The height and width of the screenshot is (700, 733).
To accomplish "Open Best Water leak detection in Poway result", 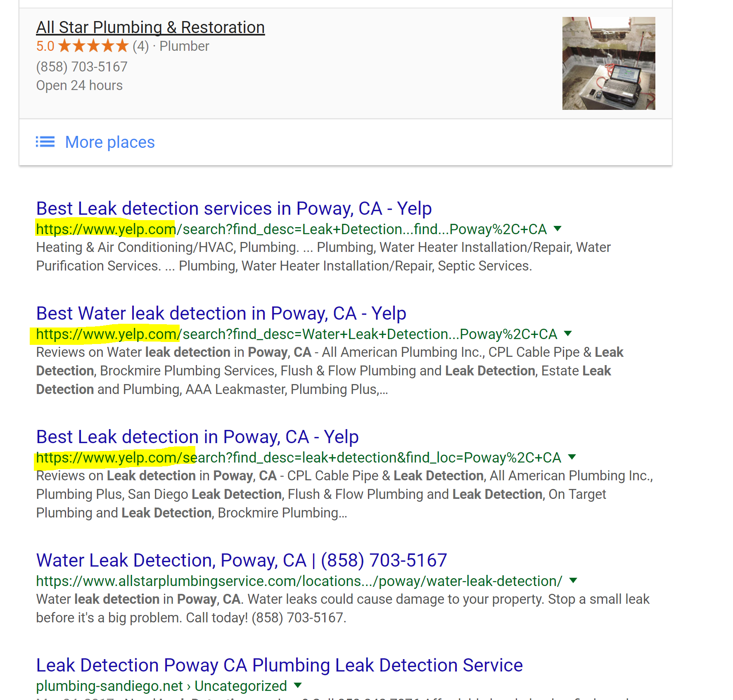I will (x=221, y=313).
